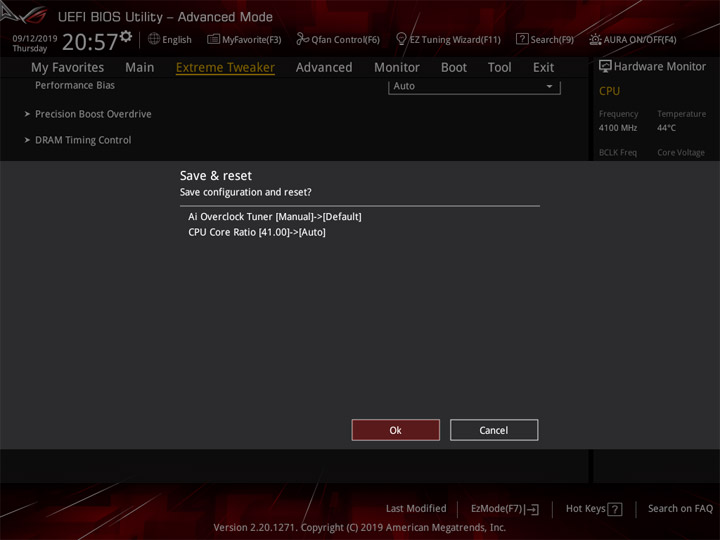Click the globe language icon

[154, 39]
